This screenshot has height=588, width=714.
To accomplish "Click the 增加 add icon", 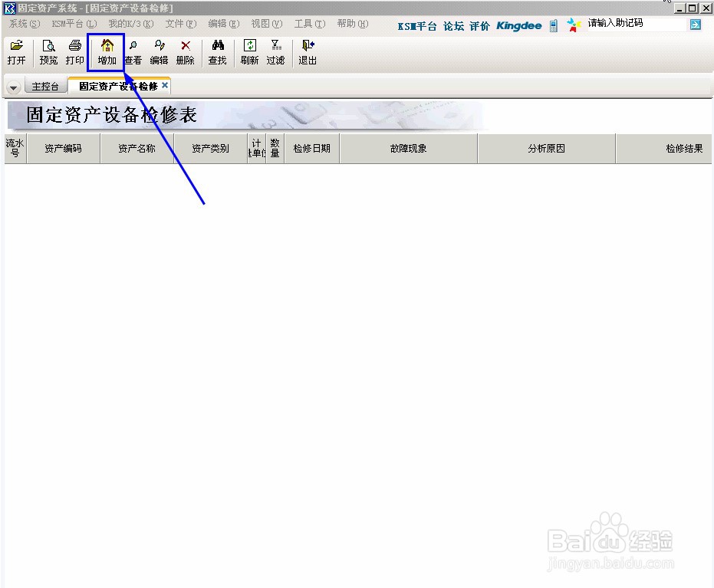I will coord(105,51).
